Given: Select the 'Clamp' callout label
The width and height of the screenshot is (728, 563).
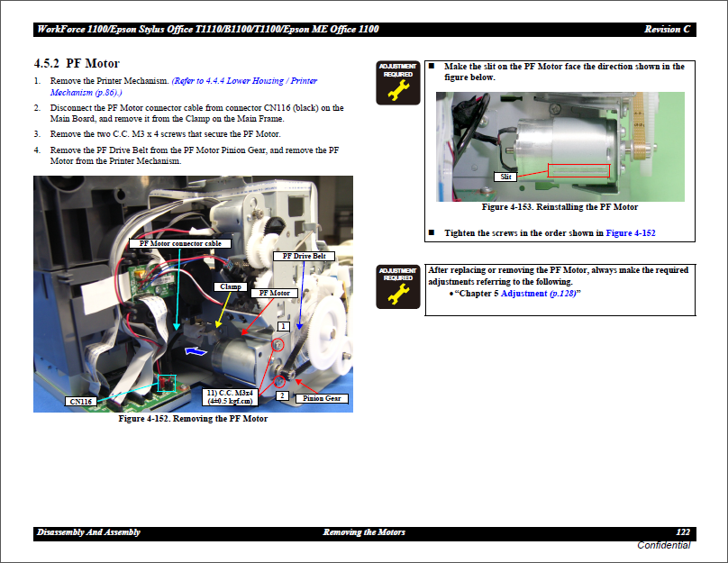Looking at the screenshot, I should pyautogui.click(x=231, y=286).
